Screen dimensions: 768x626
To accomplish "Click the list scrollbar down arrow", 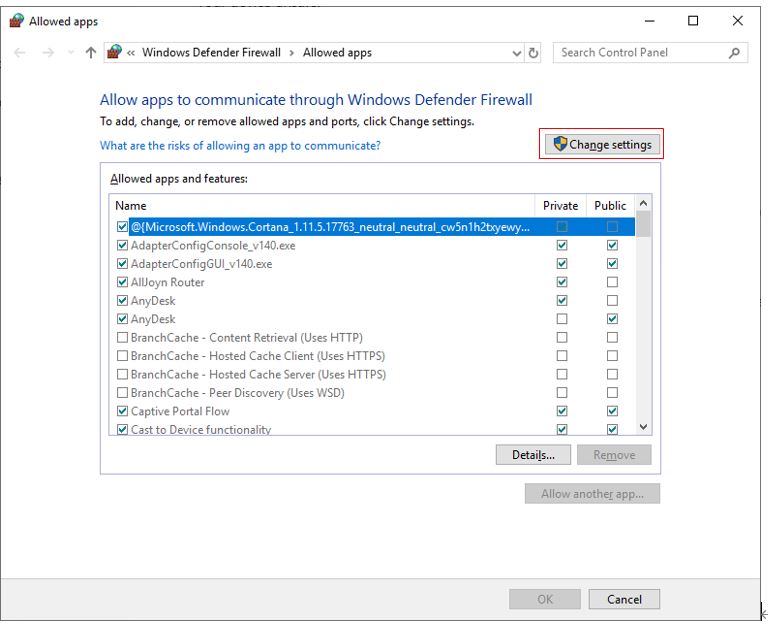I will (x=644, y=427).
